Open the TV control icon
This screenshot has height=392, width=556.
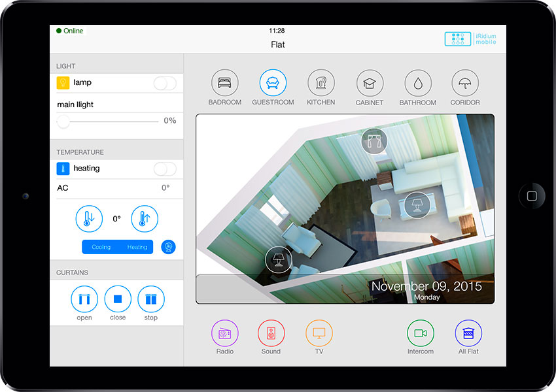pos(319,333)
